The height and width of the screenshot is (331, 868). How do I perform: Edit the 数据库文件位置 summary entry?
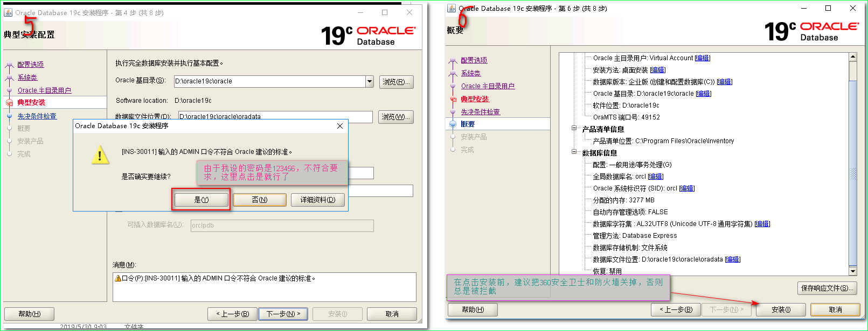tap(733, 259)
